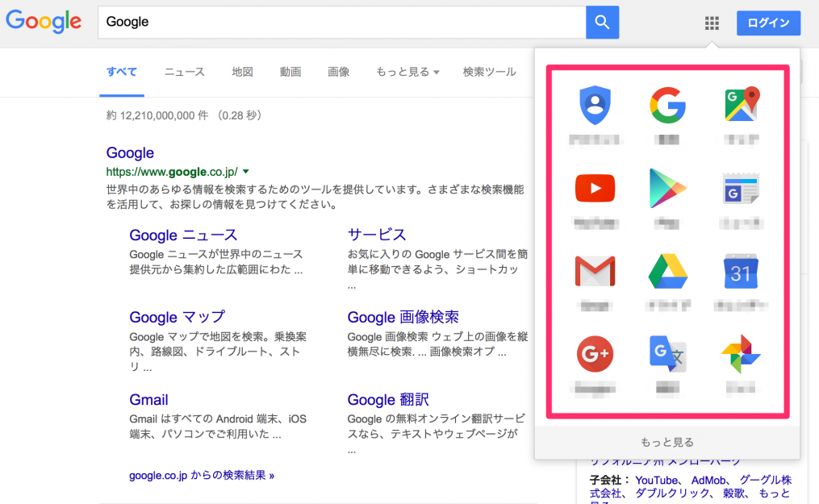
Task: Open the Google Calendar 31 icon
Action: (741, 271)
